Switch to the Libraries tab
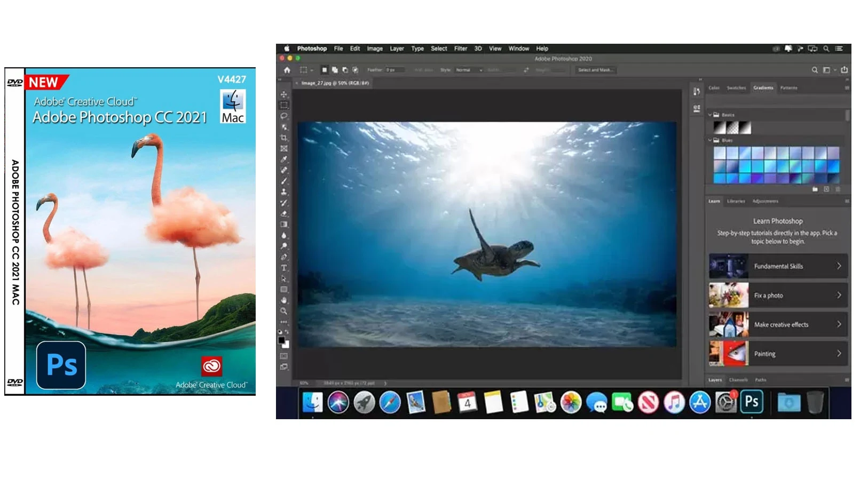 (x=736, y=201)
